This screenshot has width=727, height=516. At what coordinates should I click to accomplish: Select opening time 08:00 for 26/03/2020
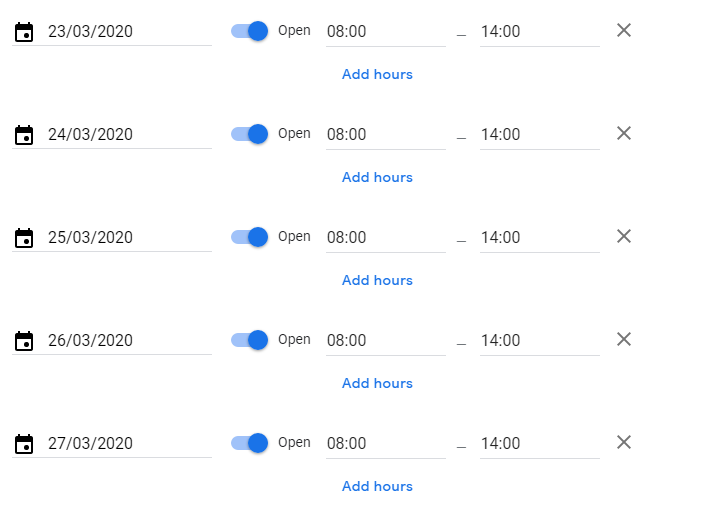[x=386, y=340]
